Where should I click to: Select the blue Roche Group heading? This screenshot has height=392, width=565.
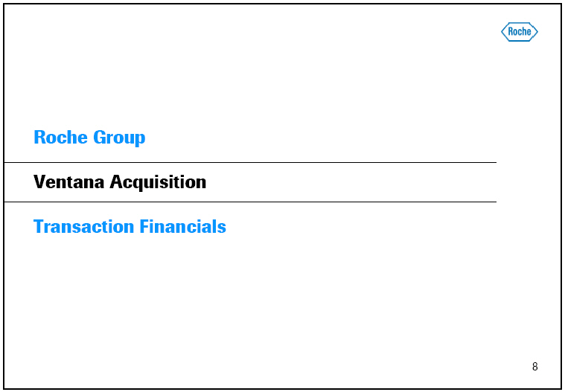tap(89, 138)
